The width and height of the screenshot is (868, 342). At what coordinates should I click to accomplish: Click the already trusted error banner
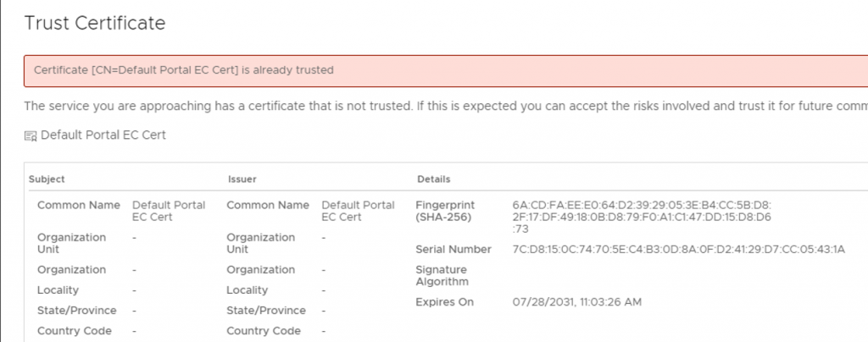[x=446, y=71]
